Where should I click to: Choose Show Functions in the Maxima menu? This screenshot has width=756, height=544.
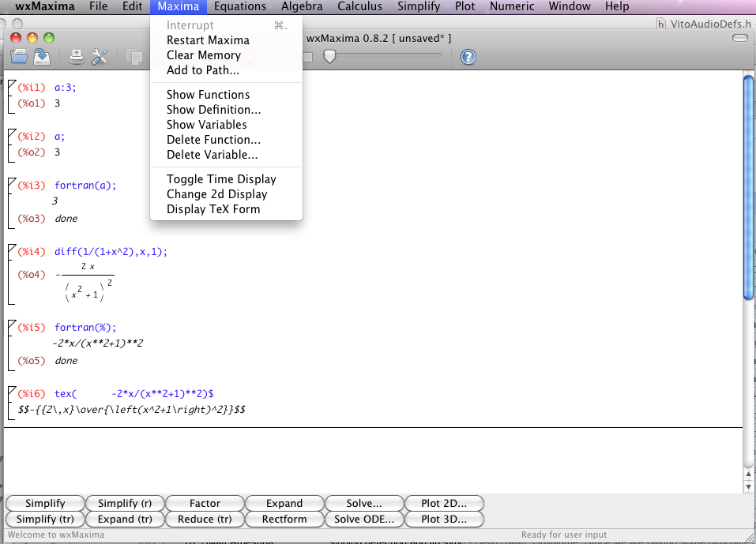pyautogui.click(x=226, y=95)
